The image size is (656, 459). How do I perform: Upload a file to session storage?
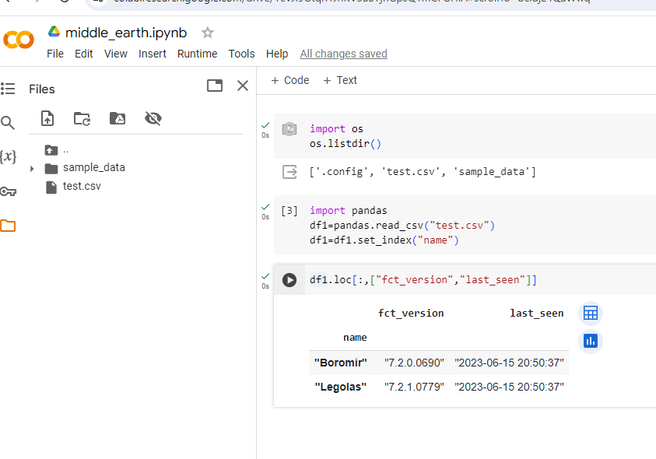point(47,119)
